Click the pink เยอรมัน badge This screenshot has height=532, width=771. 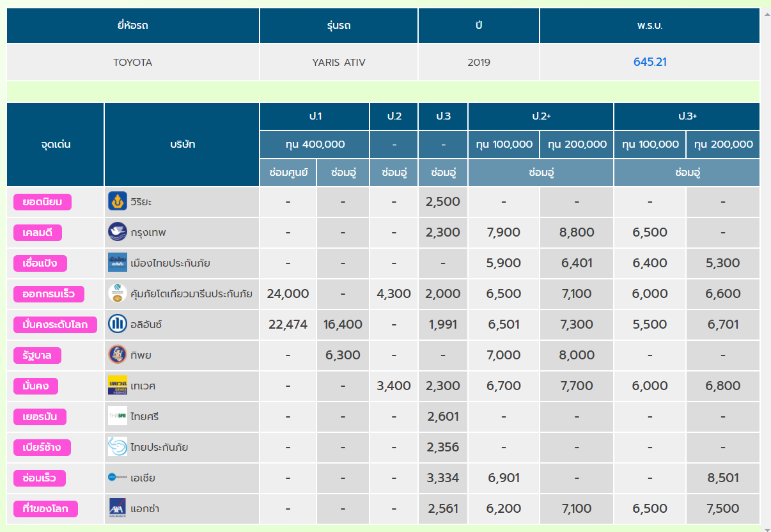click(x=40, y=417)
